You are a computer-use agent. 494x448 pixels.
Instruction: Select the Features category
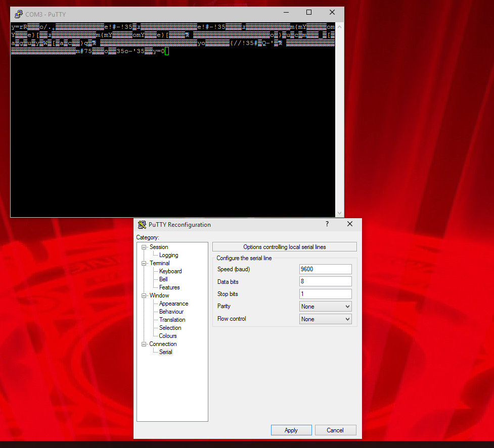point(169,287)
